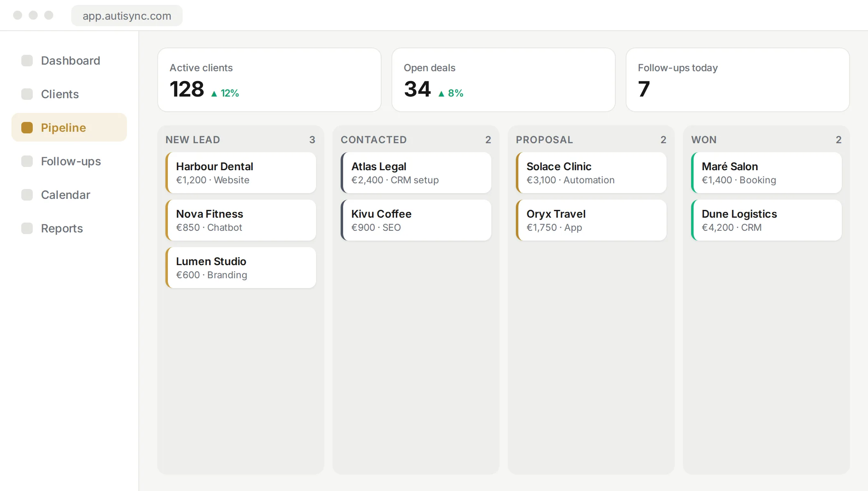Click the €3,100 · Automation detail text
This screenshot has width=868, height=491.
tap(570, 180)
